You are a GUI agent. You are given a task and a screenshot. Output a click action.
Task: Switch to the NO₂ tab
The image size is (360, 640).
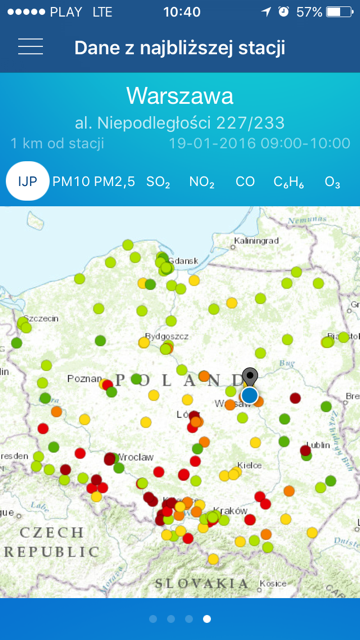[202, 182]
